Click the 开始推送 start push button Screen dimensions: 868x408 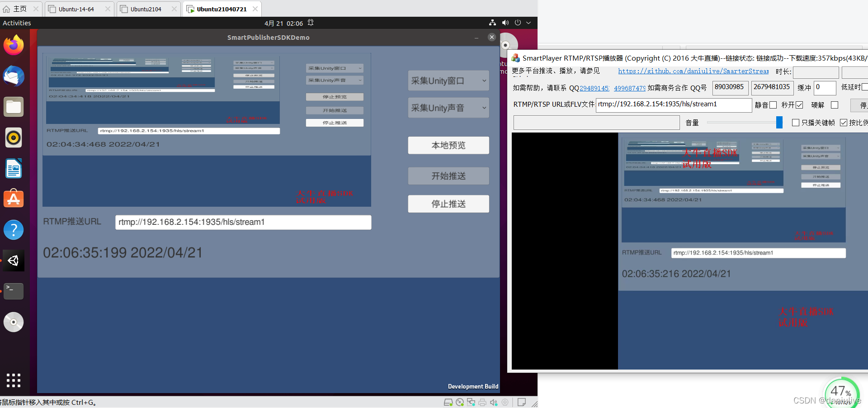(x=448, y=176)
